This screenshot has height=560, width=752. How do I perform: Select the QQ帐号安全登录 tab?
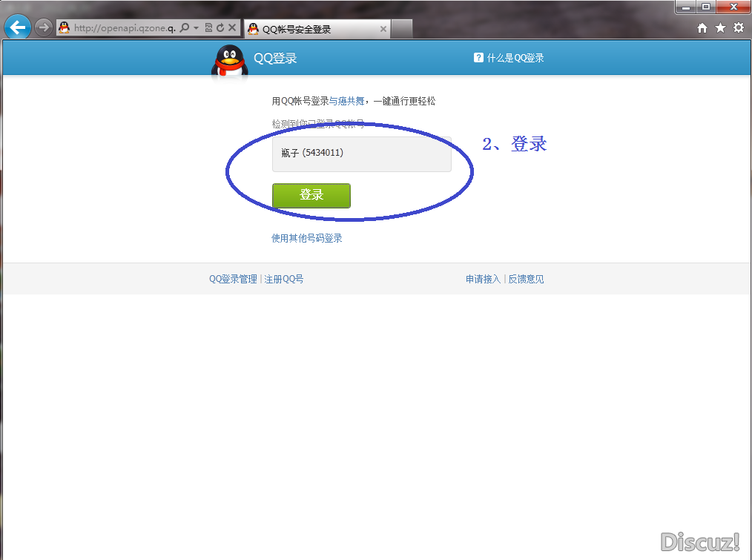311,29
